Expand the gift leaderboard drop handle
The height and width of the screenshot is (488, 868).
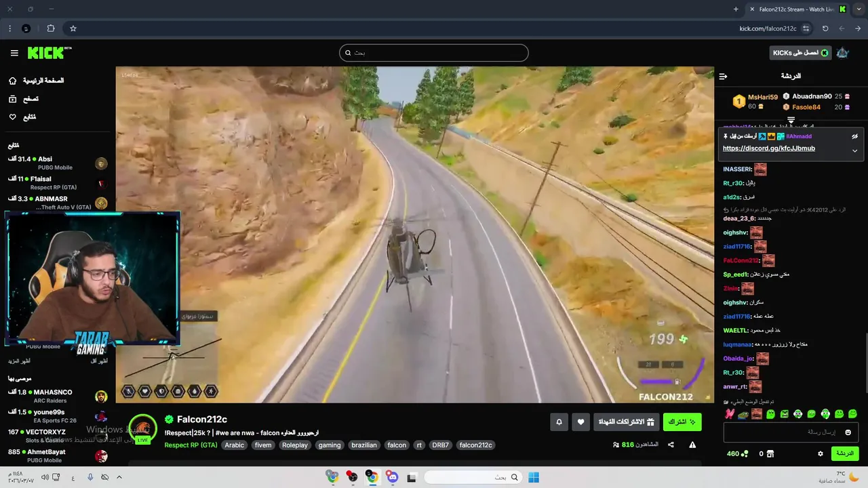click(791, 120)
